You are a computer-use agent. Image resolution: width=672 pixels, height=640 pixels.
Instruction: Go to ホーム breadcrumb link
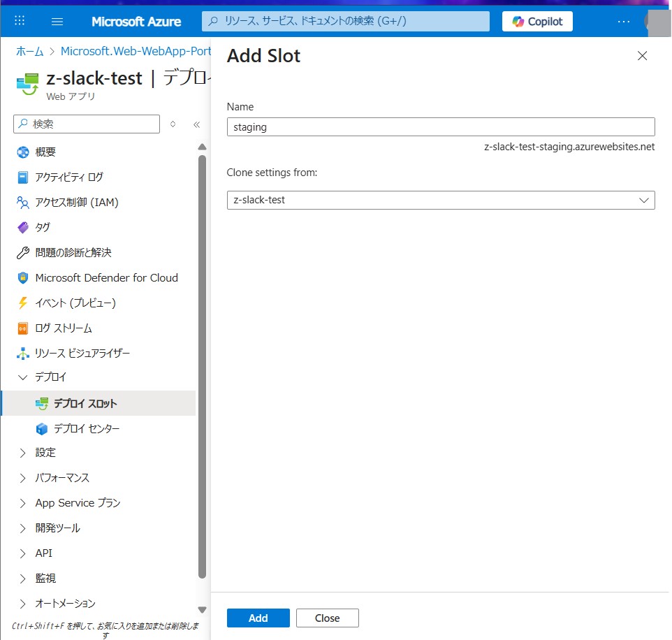tap(30, 52)
